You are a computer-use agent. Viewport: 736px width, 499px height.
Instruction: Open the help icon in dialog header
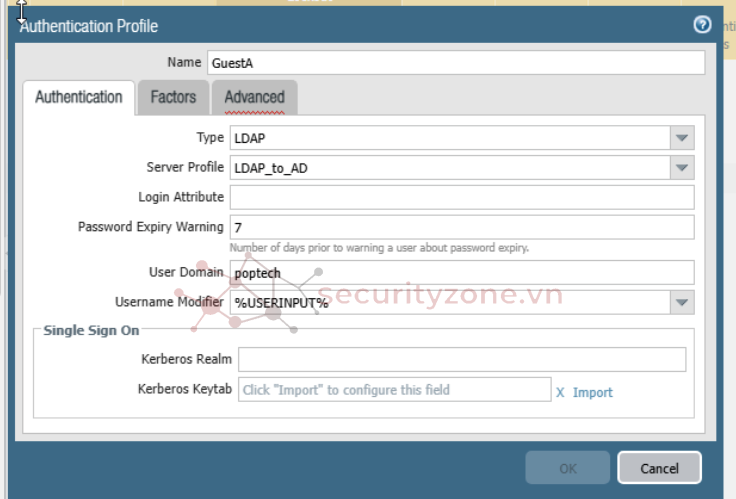pyautogui.click(x=702, y=25)
